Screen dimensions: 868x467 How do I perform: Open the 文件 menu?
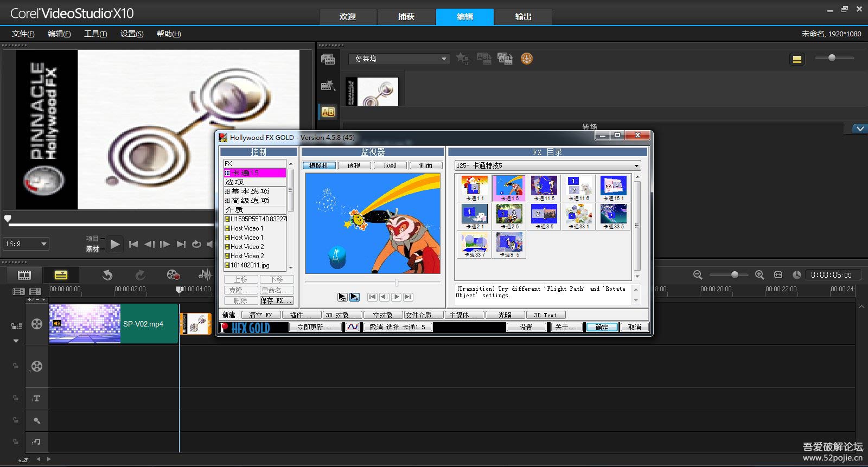23,34
